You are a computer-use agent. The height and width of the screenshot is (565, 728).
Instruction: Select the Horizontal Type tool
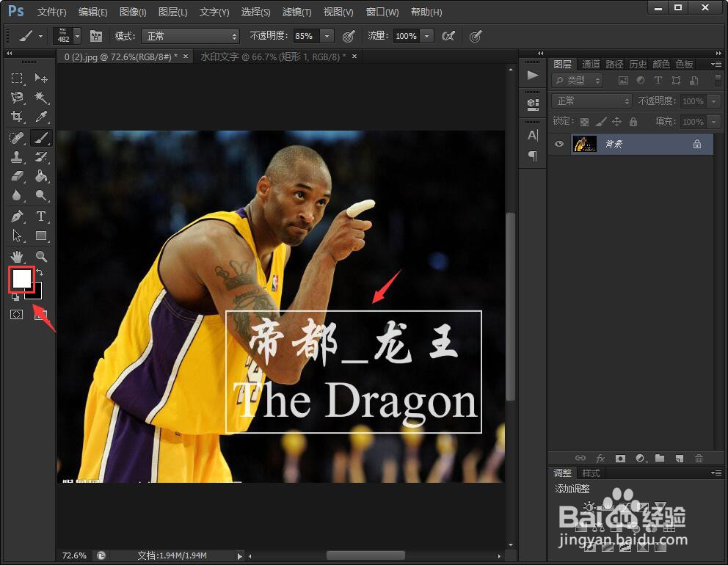point(41,216)
